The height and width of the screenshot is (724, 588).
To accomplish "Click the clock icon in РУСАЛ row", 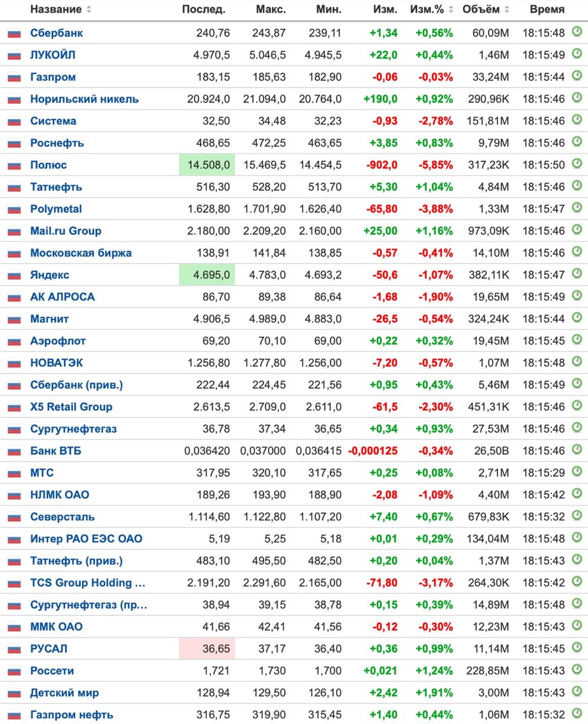I will 577,648.
